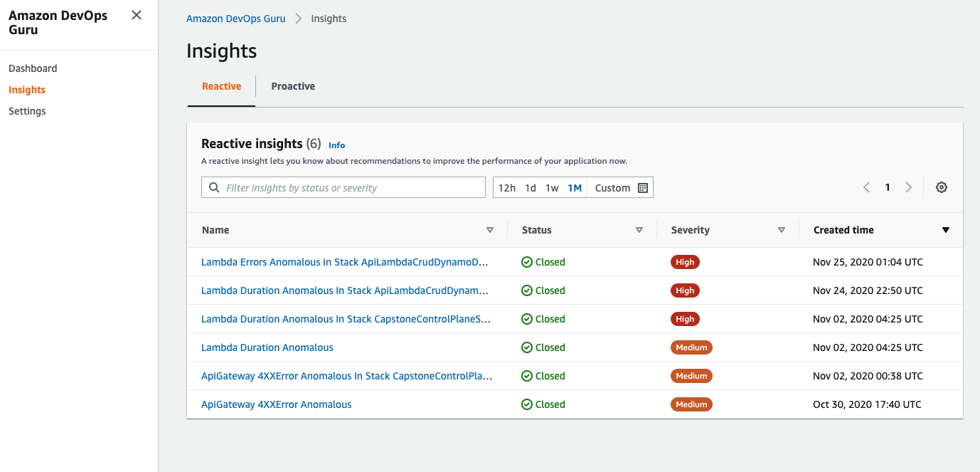
Task: Choose the Custom time range
Action: [612, 188]
